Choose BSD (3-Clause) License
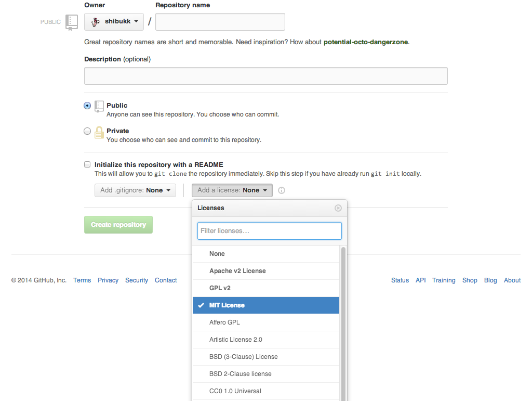532x401 pixels. coord(265,356)
